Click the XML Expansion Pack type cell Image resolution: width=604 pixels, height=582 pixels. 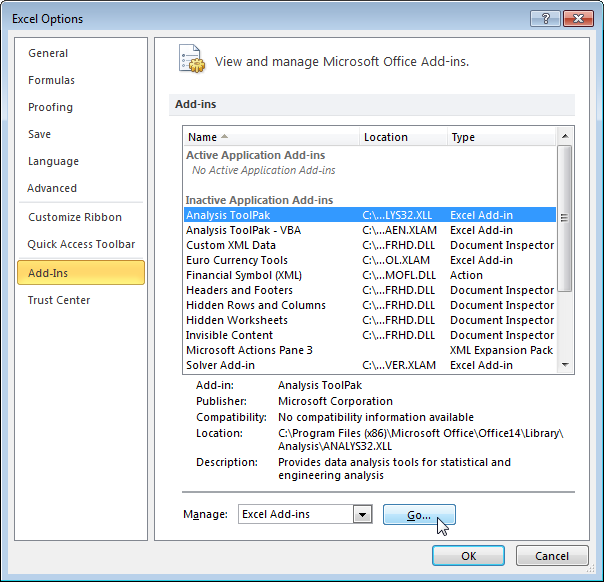(x=501, y=350)
